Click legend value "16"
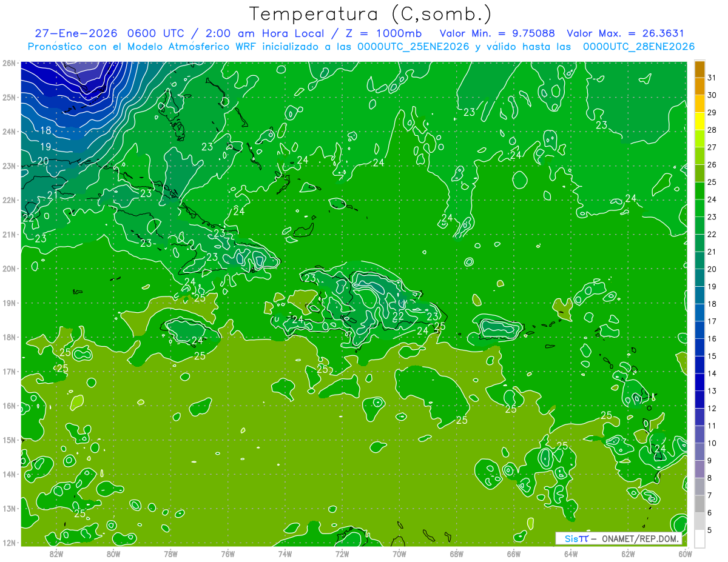 [x=712, y=338]
